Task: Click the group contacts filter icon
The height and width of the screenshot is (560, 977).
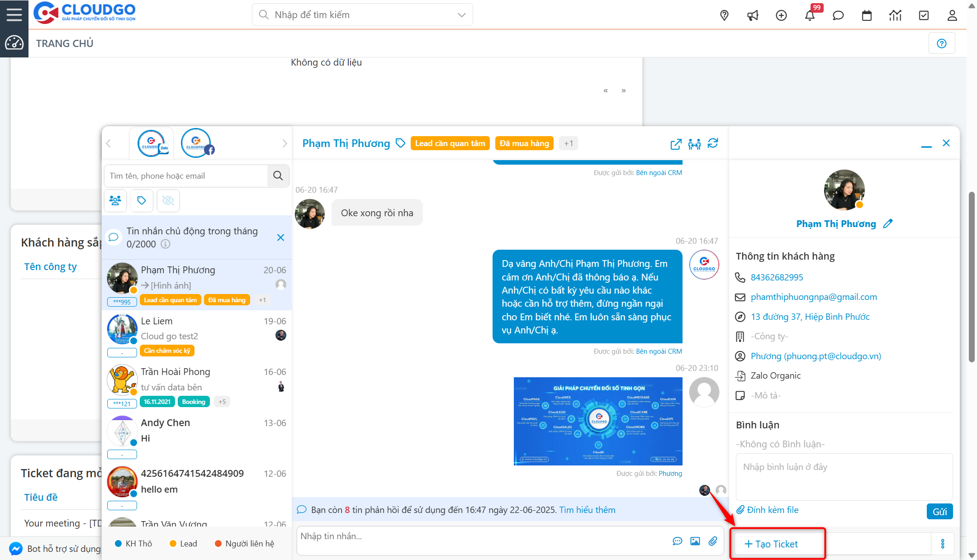Action: tap(115, 200)
